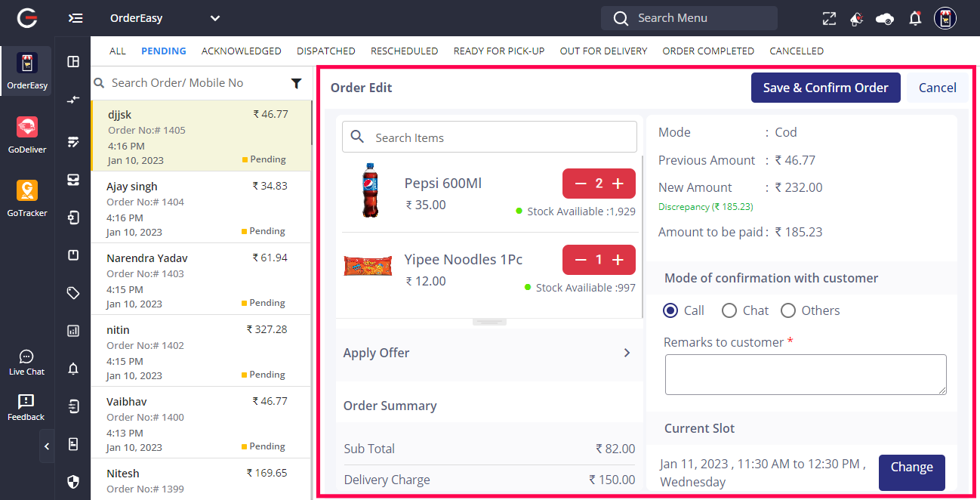Switch to the Dispatched tab

coord(325,51)
